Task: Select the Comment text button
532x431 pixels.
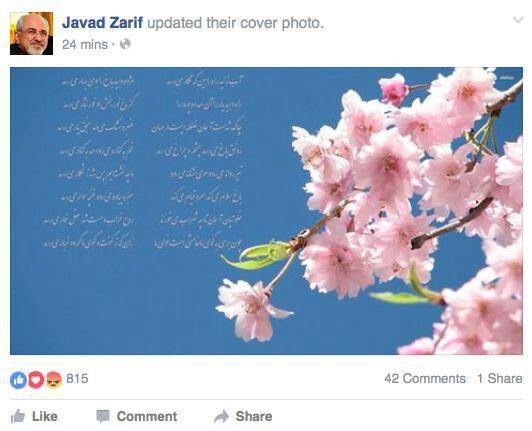Action: tap(147, 416)
